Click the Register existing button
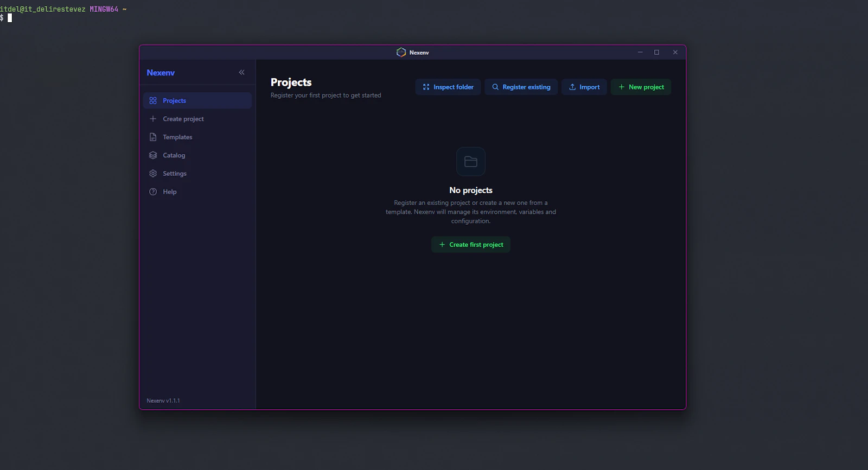Screen dimensions: 868x470 521,87
